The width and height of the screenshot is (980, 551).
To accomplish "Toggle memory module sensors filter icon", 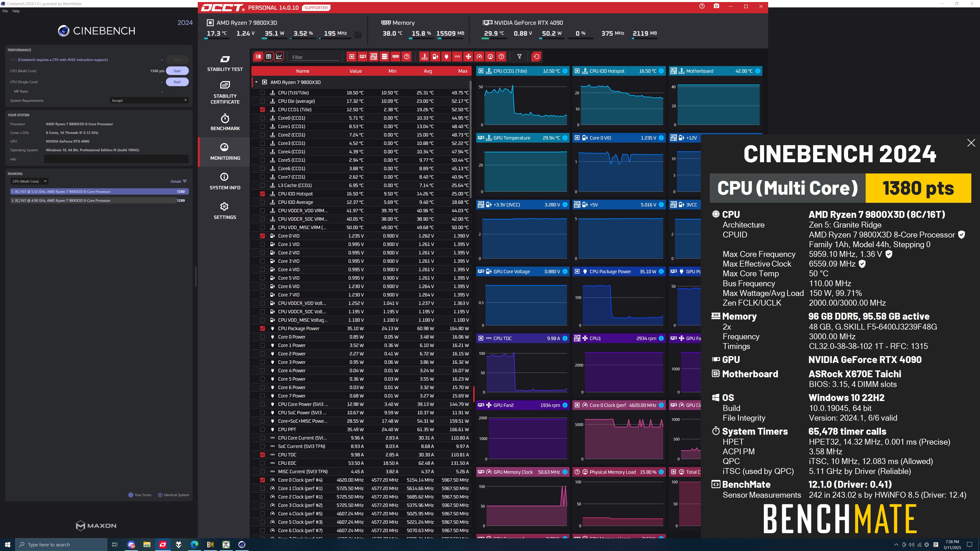I will (x=396, y=57).
